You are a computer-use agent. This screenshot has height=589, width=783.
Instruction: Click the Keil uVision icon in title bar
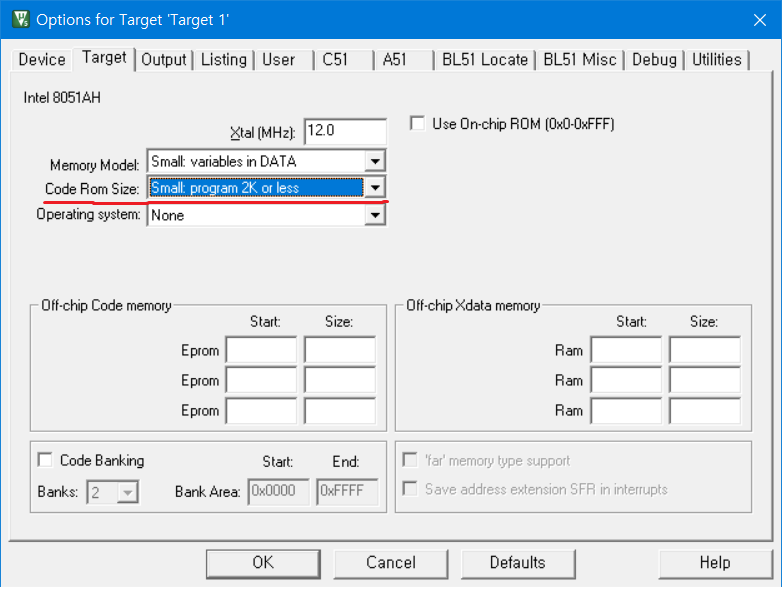21,19
